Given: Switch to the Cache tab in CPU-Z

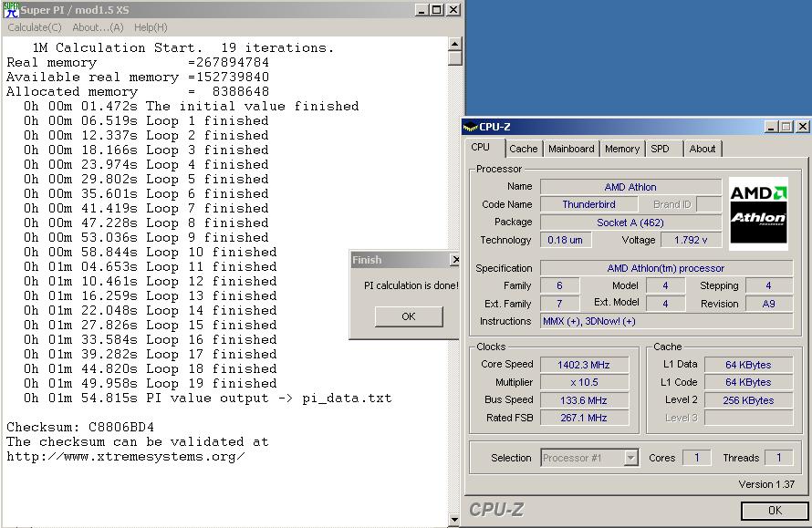Looking at the screenshot, I should pyautogui.click(x=524, y=149).
